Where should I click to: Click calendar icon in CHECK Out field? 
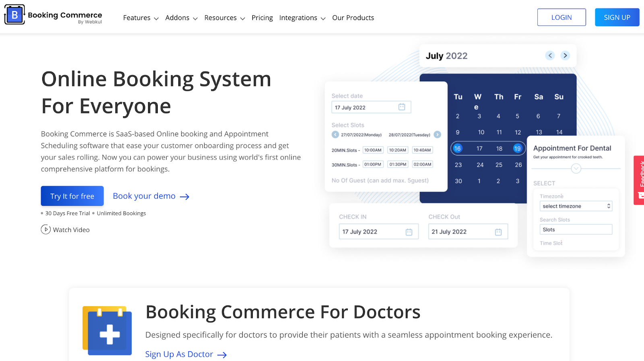[498, 232]
